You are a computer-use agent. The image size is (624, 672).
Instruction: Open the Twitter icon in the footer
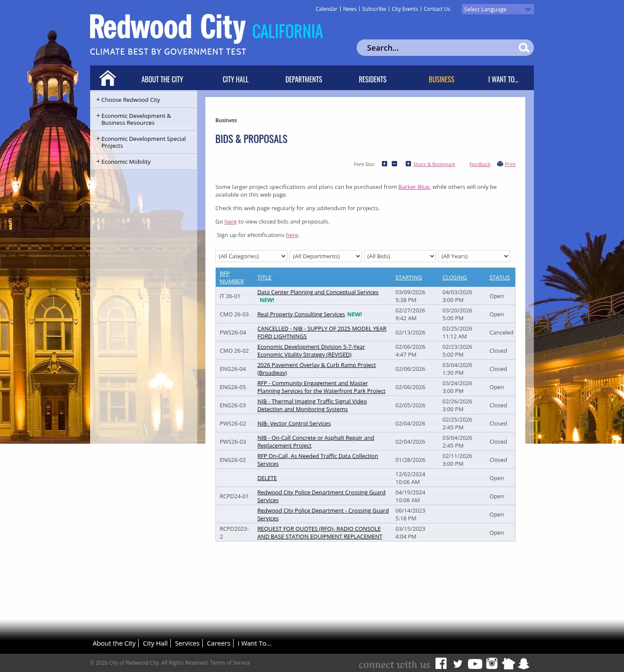[458, 663]
